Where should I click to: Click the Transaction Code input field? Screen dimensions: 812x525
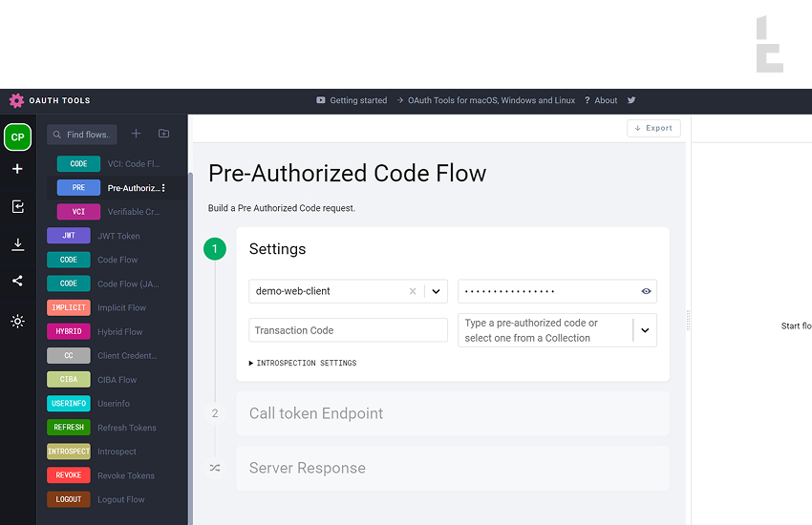point(348,330)
